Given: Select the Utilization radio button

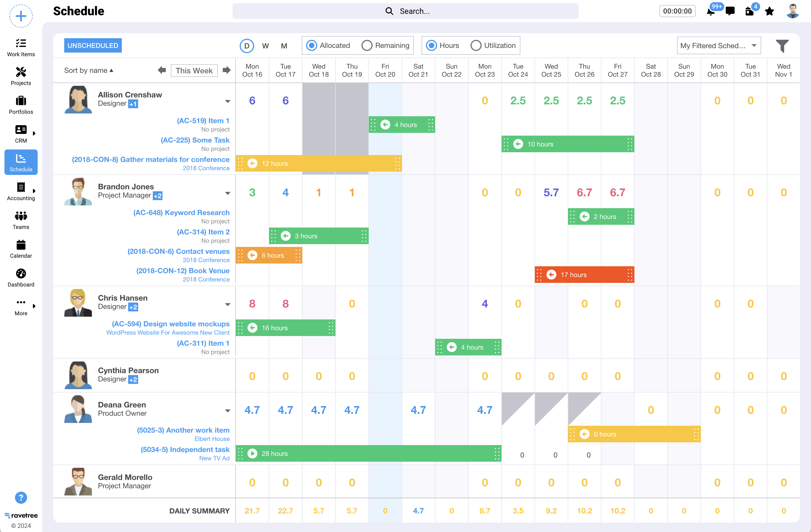Looking at the screenshot, I should point(476,46).
